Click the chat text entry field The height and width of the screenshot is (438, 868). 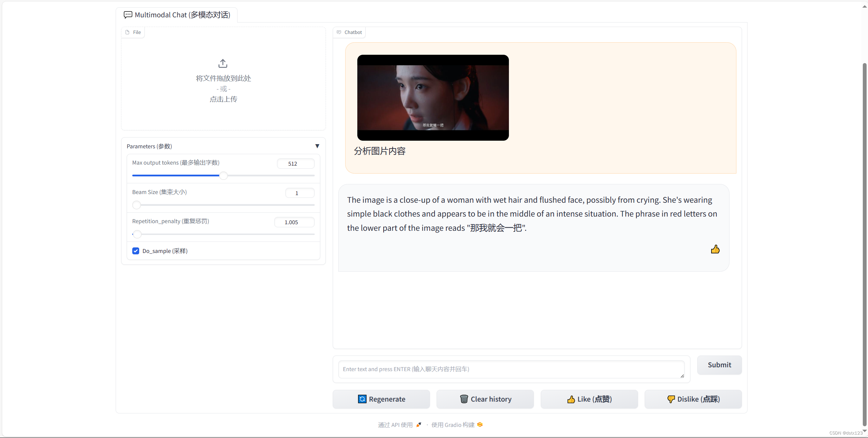[511, 369]
